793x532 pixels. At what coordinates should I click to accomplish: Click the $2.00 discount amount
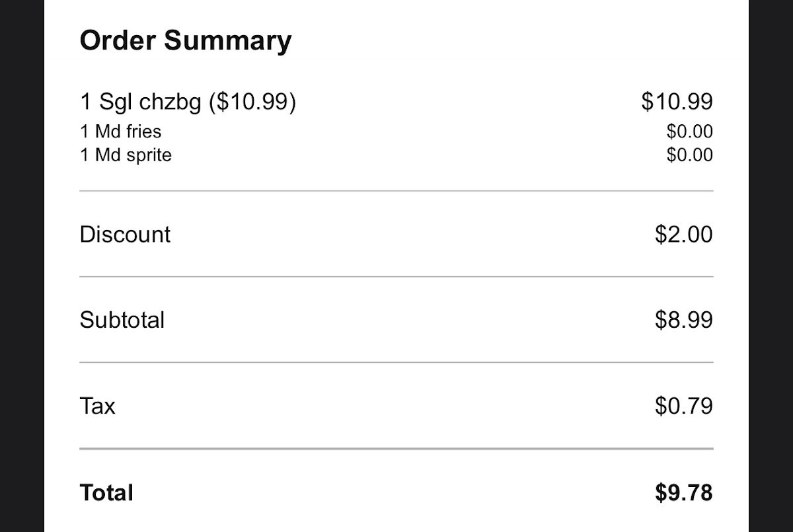click(x=683, y=235)
